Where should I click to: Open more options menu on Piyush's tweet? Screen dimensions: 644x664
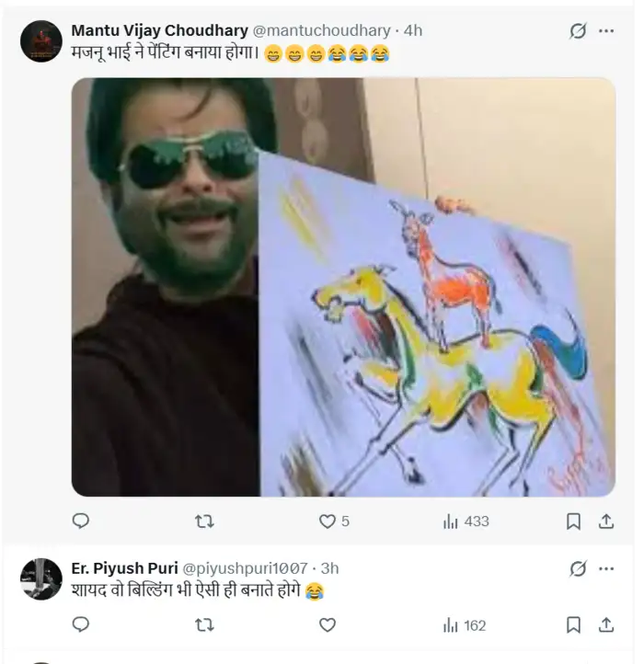[606, 568]
